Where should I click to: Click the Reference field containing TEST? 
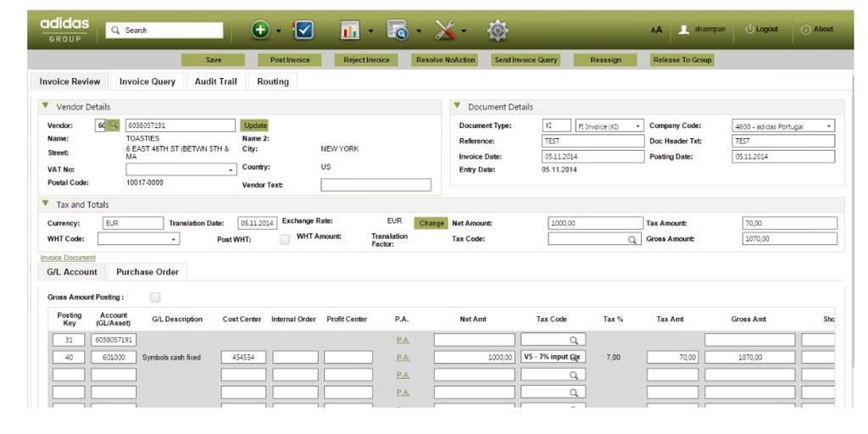[x=593, y=142]
